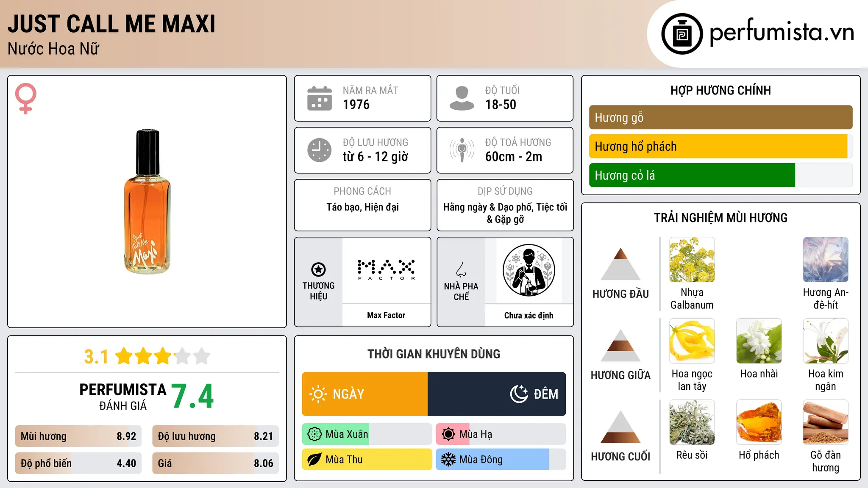
Task: Click the 3.1 star rating number
Action: point(96,357)
